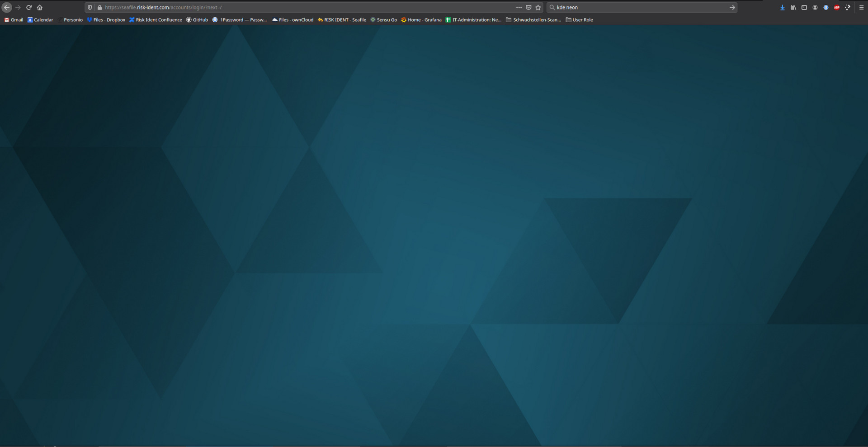Open the 1Password extension in toolbar
Viewport: 868px width, 447px height.
coord(826,7)
